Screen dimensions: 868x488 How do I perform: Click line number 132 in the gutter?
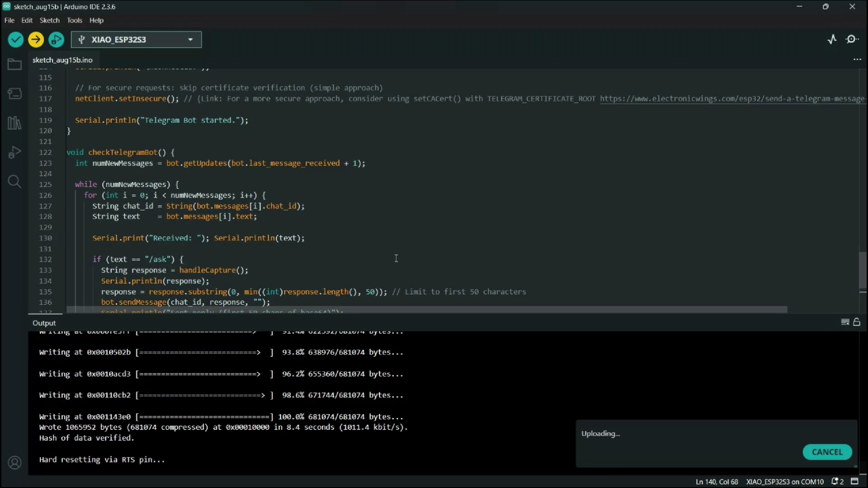click(45, 259)
